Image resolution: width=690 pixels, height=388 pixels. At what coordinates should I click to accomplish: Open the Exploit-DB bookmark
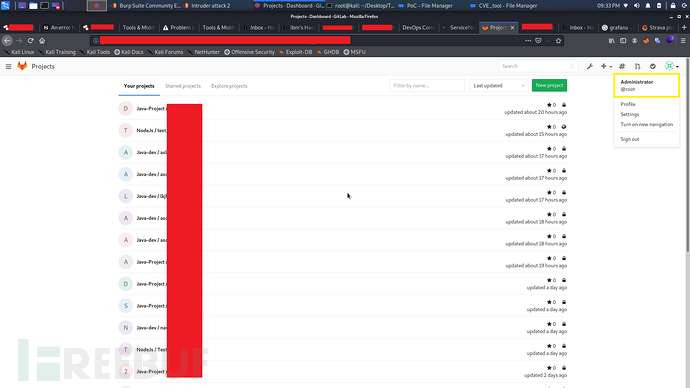(x=296, y=52)
